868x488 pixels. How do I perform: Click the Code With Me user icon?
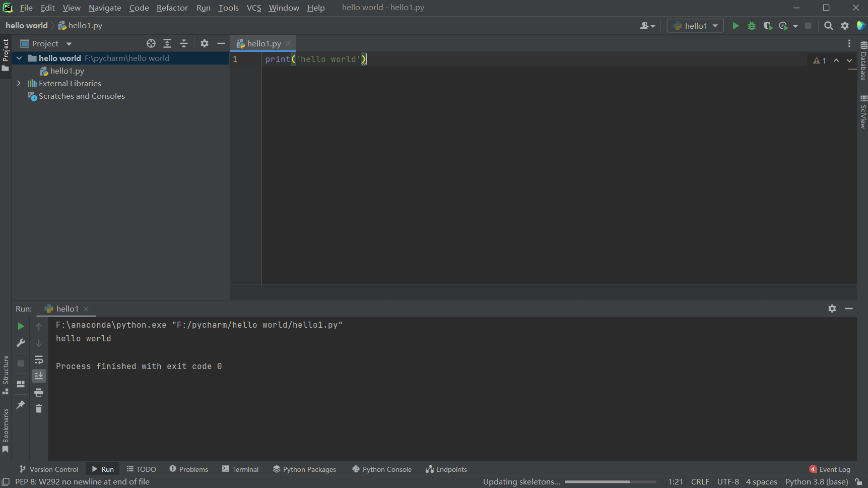pyautogui.click(x=644, y=26)
